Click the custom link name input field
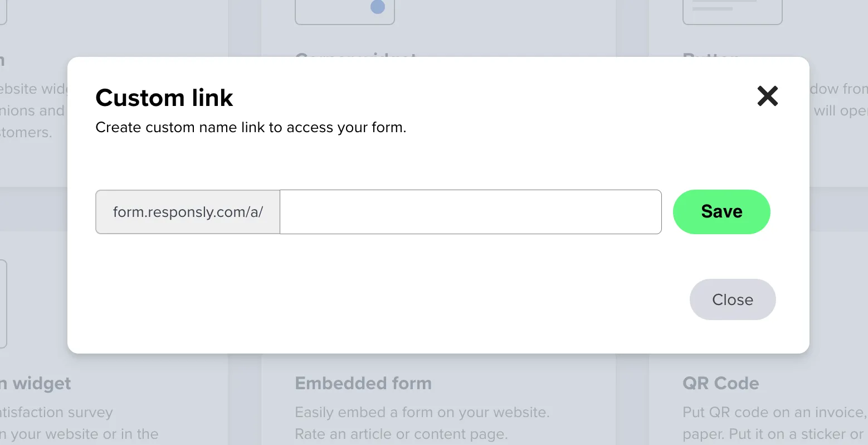The image size is (868, 445). [470, 212]
